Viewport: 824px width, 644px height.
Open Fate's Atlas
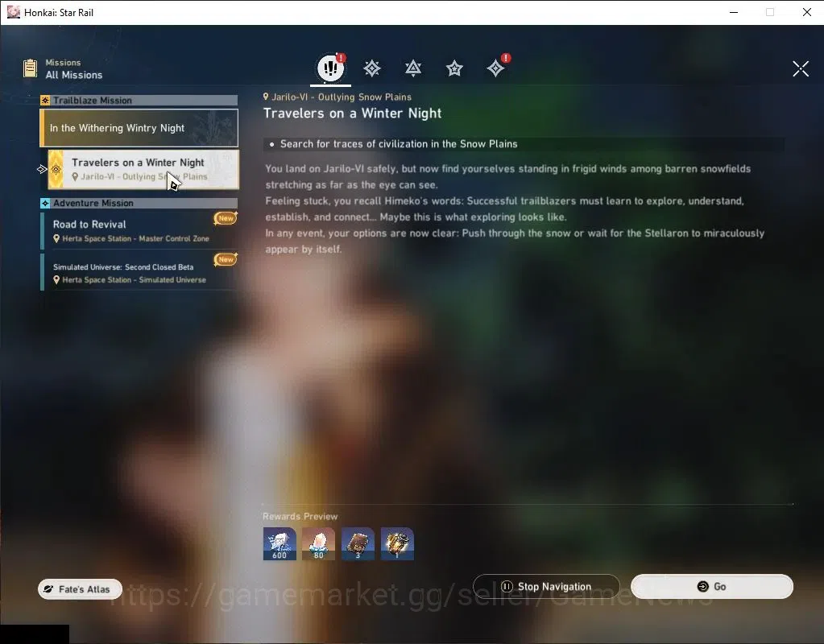point(80,589)
